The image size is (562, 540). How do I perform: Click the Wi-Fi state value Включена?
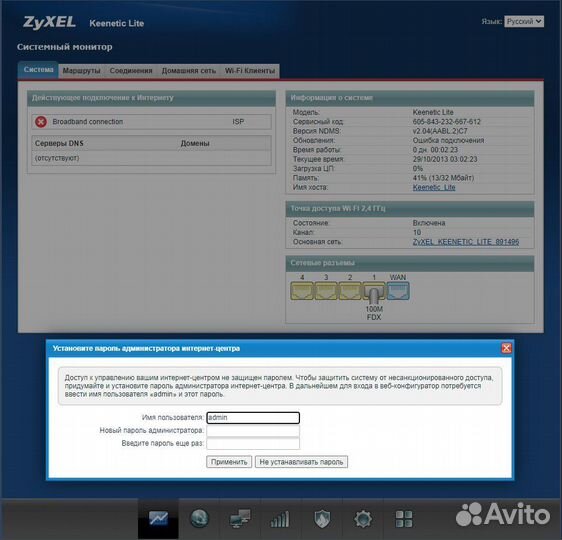tap(429, 223)
